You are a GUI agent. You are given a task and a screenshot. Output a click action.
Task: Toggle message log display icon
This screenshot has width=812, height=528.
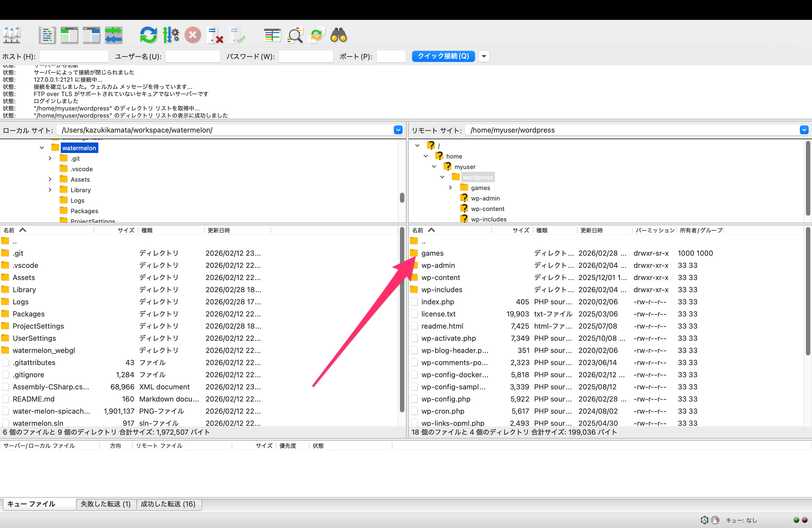click(47, 35)
